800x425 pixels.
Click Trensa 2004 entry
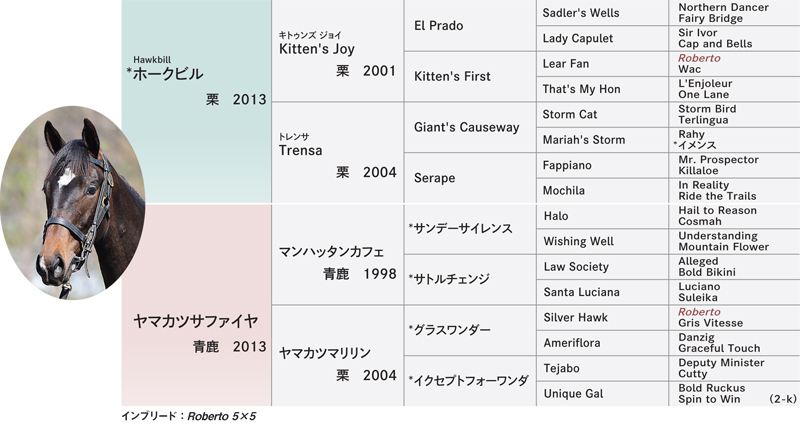coord(337,153)
